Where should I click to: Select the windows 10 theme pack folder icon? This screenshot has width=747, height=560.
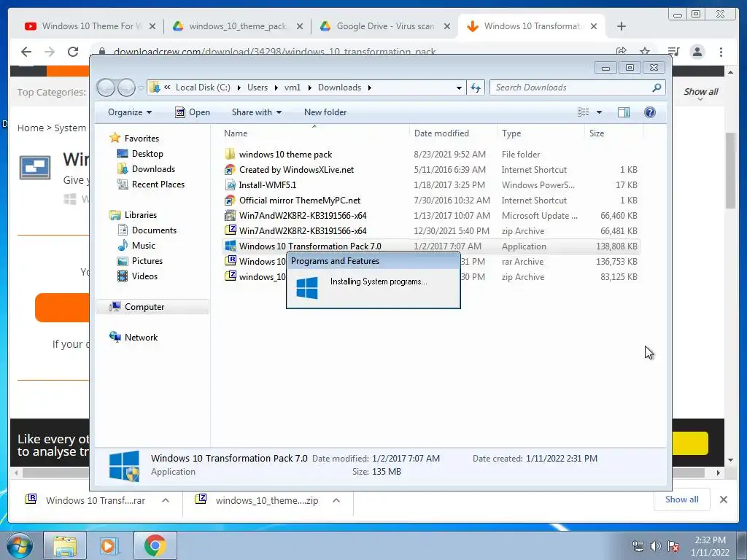click(x=230, y=155)
